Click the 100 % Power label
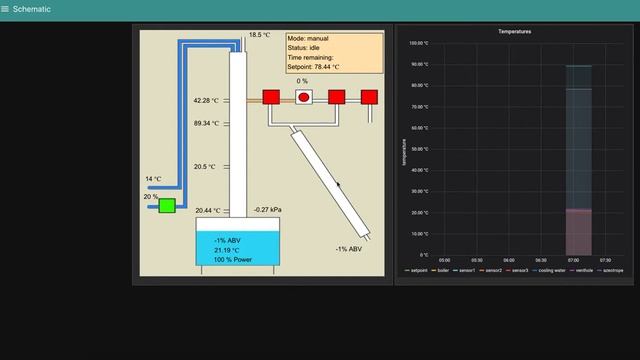Image resolution: width=640 pixels, height=360 pixels. pyautogui.click(x=233, y=260)
